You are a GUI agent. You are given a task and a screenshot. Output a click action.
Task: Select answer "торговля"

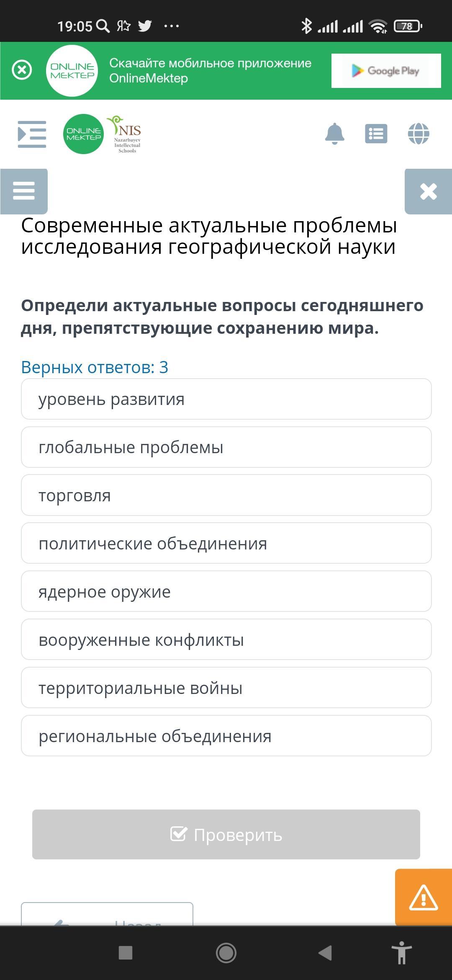coord(226,495)
